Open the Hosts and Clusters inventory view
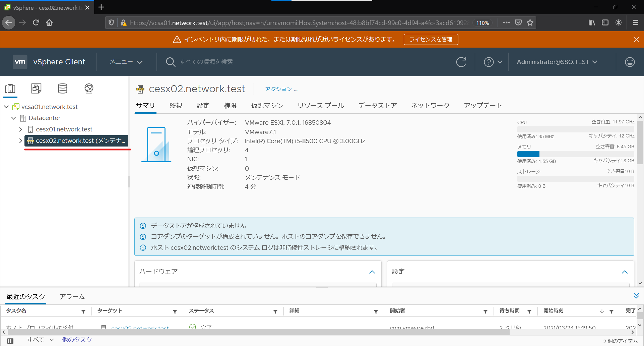644x346 pixels. click(10, 89)
